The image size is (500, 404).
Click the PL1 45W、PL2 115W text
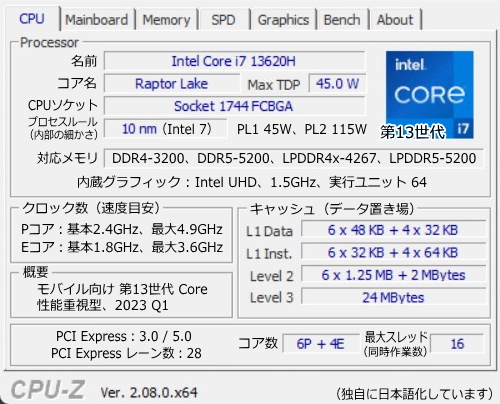tap(302, 129)
